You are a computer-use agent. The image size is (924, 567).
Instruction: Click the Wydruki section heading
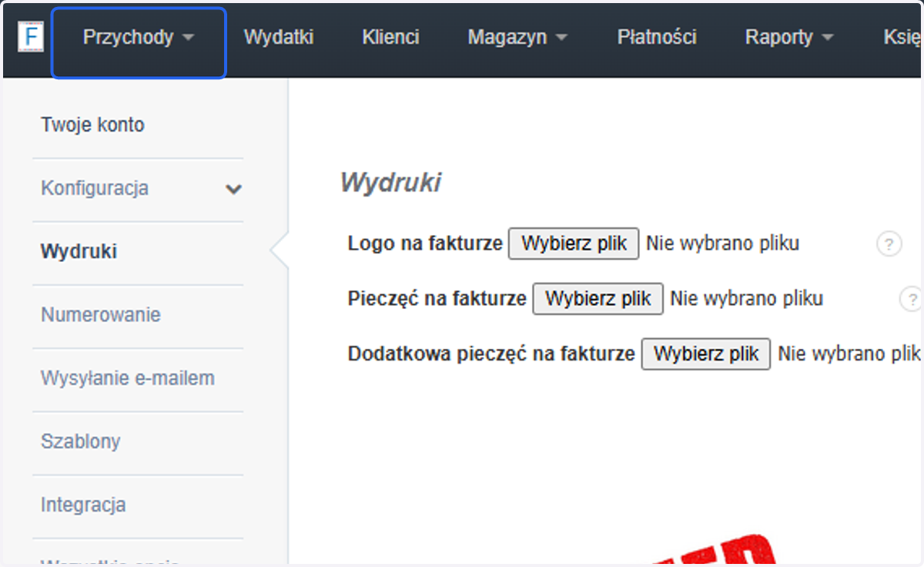(x=390, y=183)
